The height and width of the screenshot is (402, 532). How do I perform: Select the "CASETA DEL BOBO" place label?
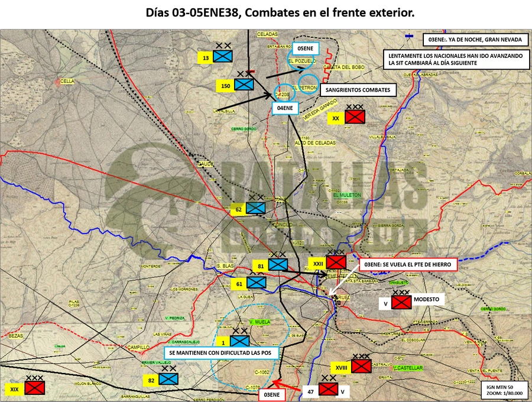[344, 67]
